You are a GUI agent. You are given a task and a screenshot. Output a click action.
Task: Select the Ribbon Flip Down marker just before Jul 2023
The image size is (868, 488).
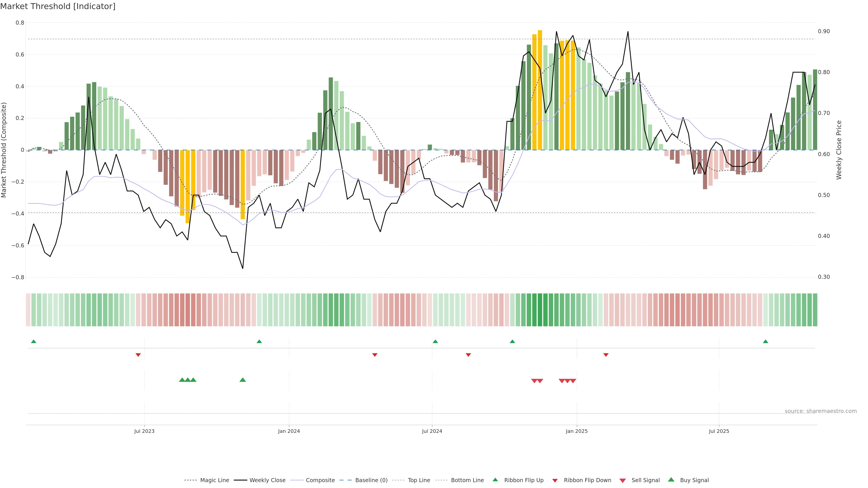coord(138,355)
